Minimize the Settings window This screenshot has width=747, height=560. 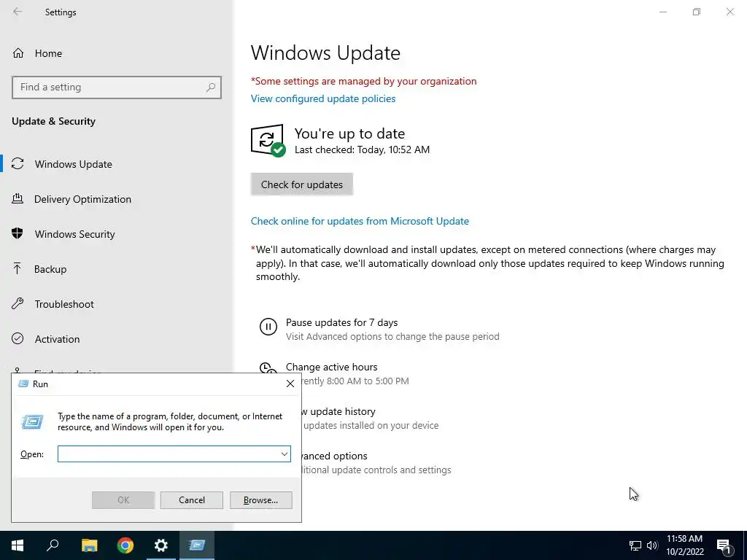662,12
